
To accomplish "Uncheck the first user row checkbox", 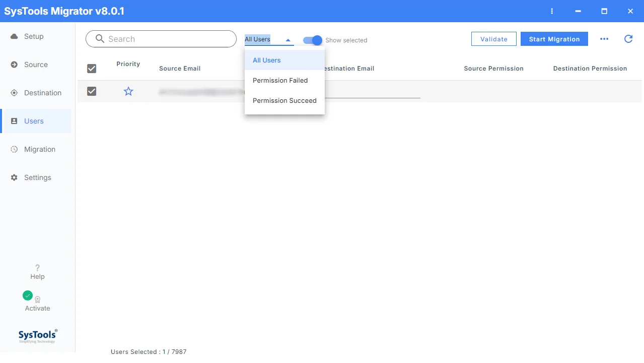I will point(92,91).
